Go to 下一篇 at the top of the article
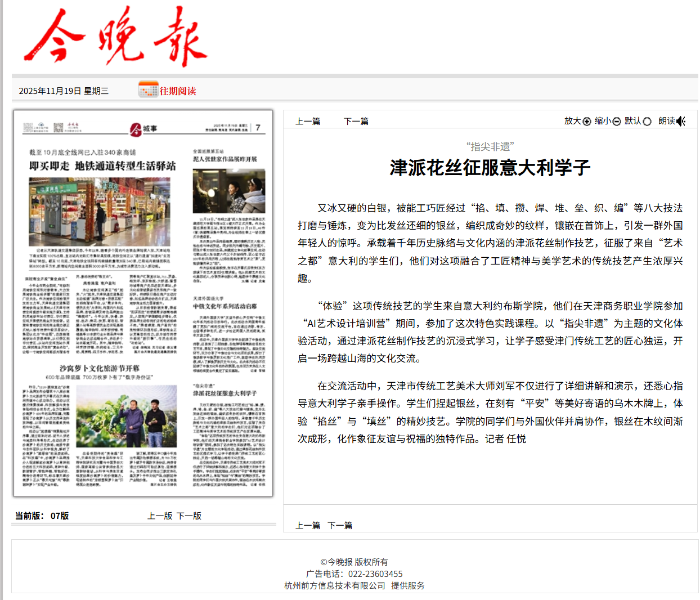This screenshot has width=700, height=600. pyautogui.click(x=356, y=121)
